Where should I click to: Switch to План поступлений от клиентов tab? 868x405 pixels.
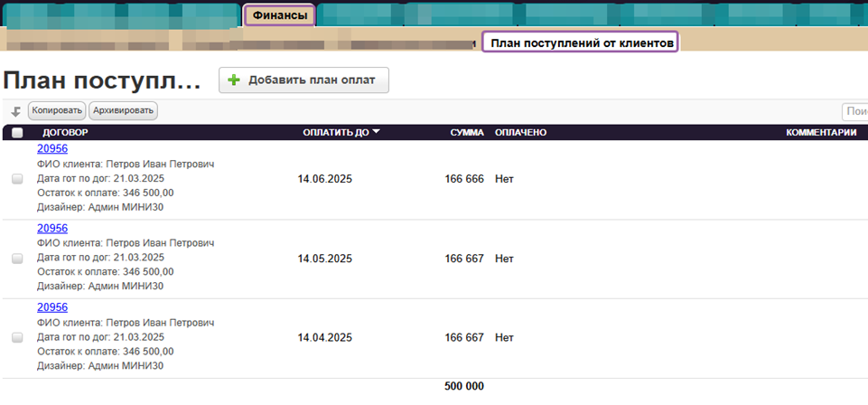click(x=580, y=42)
